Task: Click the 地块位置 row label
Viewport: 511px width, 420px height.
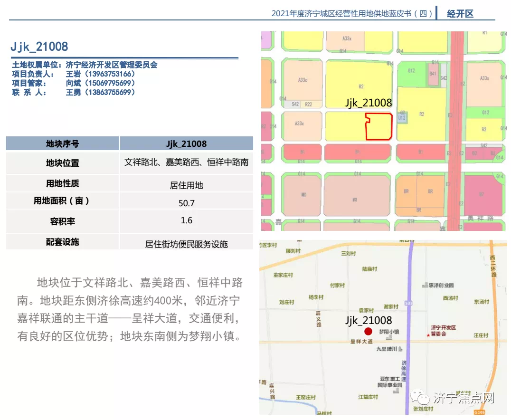Action: pyautogui.click(x=63, y=162)
